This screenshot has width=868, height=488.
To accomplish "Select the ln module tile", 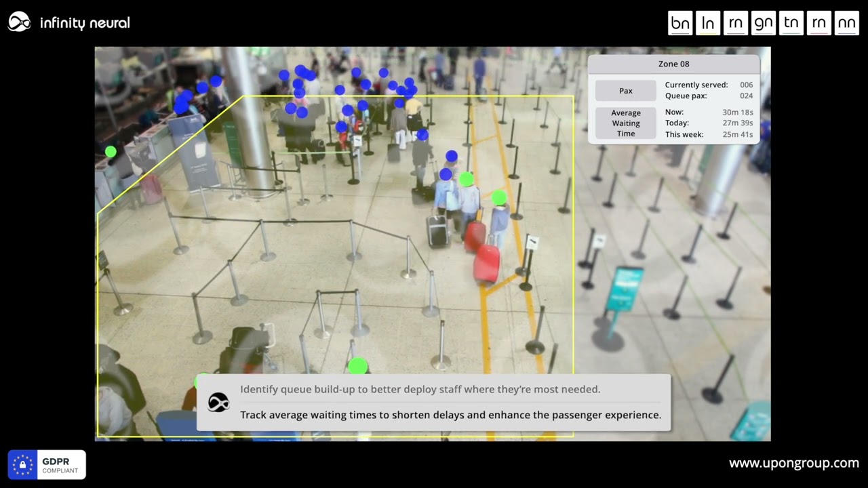I will 708,23.
